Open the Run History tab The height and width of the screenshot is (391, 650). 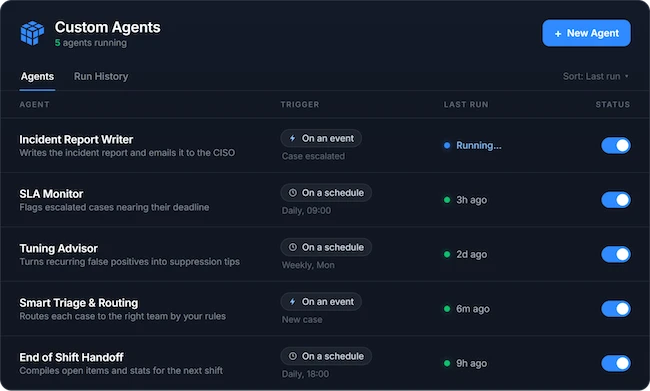pos(101,76)
